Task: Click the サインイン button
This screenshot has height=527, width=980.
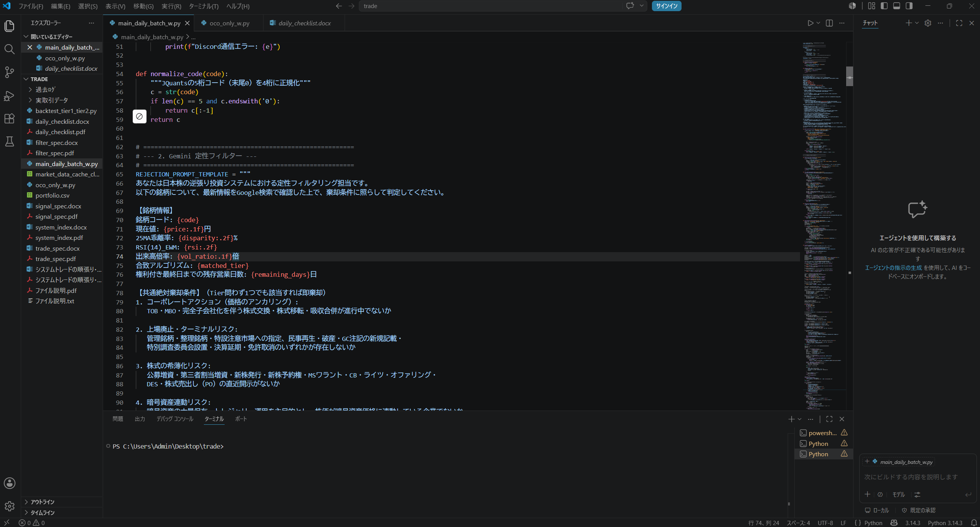Action: [x=666, y=6]
